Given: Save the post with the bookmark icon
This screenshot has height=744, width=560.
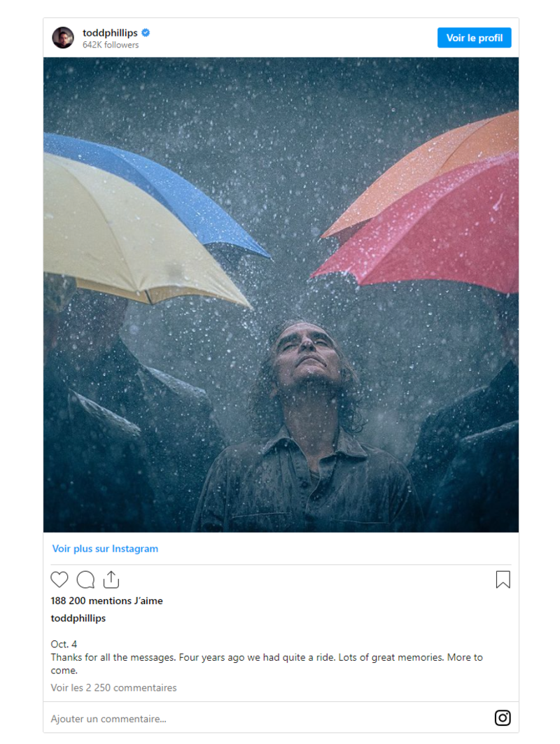Looking at the screenshot, I should click(503, 580).
